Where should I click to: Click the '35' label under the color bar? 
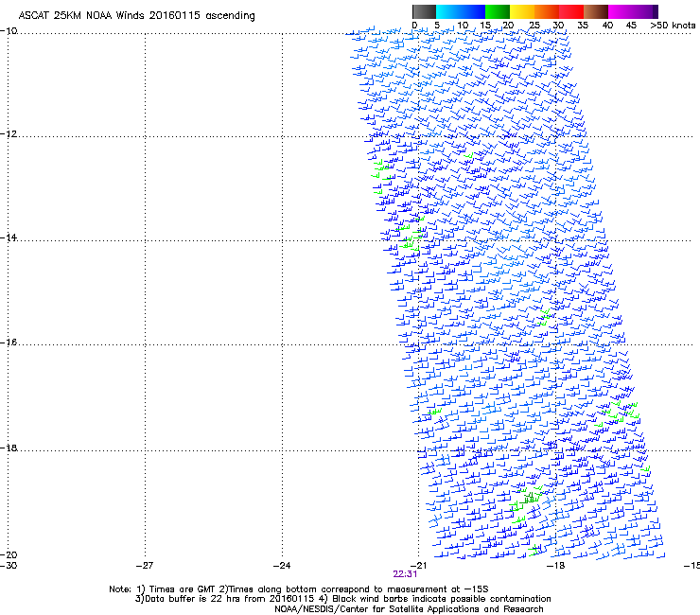583,26
